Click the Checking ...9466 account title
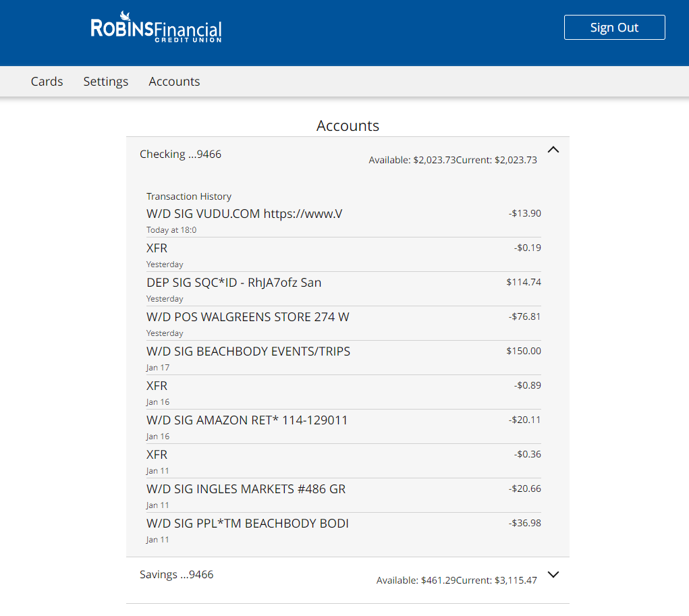This screenshot has height=616, width=689. click(x=181, y=155)
